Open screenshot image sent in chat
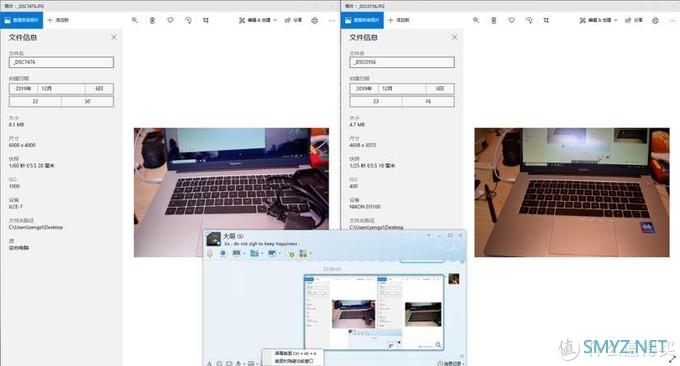 (374, 312)
